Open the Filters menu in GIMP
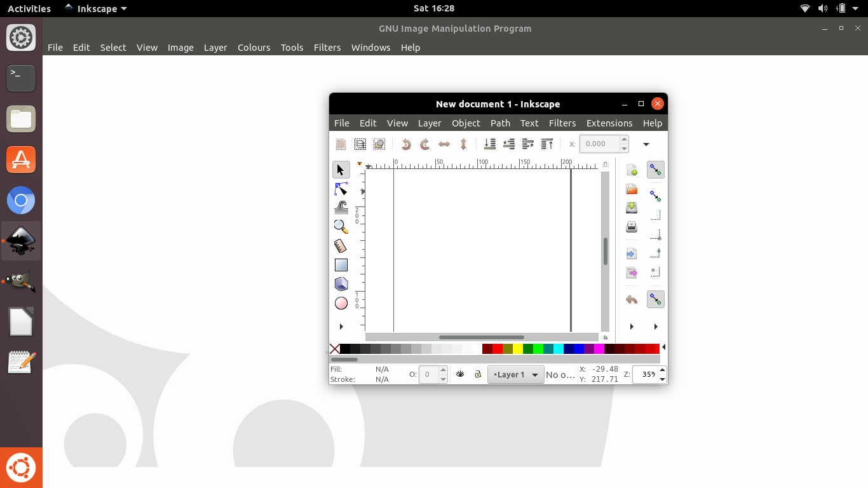 (x=327, y=48)
